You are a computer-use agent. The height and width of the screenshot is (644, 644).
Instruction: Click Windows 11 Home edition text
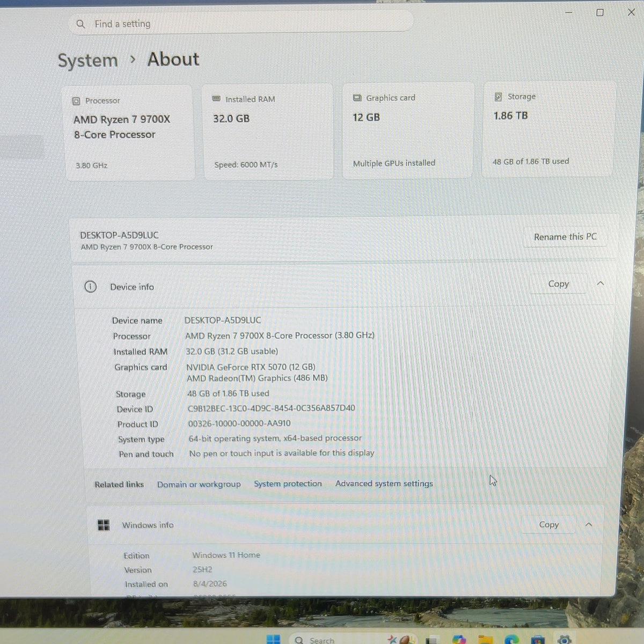pyautogui.click(x=226, y=555)
